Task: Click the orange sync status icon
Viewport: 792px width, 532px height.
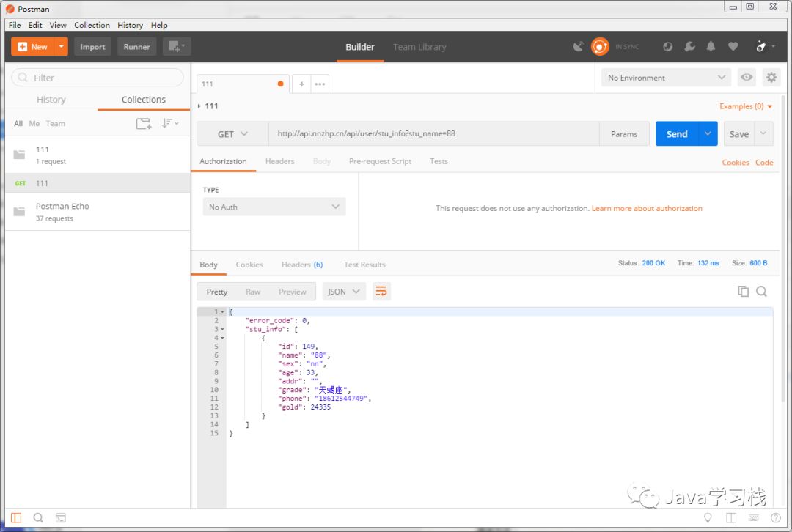Action: 600,46
